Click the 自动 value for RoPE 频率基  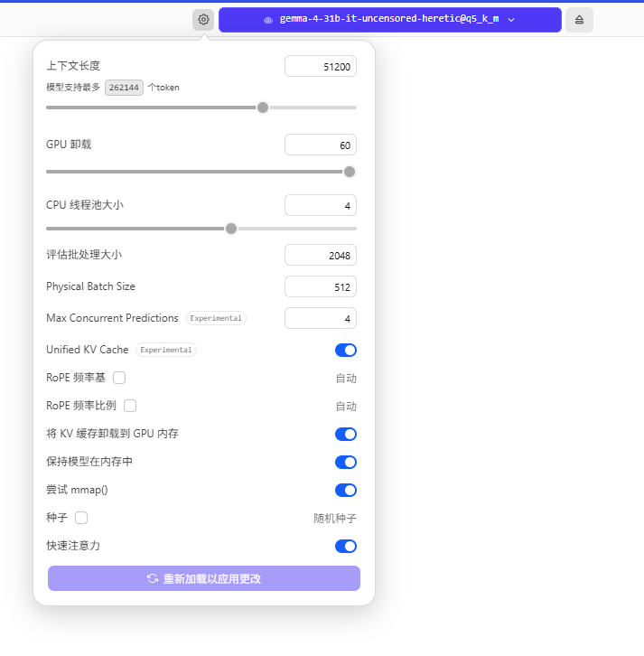tap(346, 379)
